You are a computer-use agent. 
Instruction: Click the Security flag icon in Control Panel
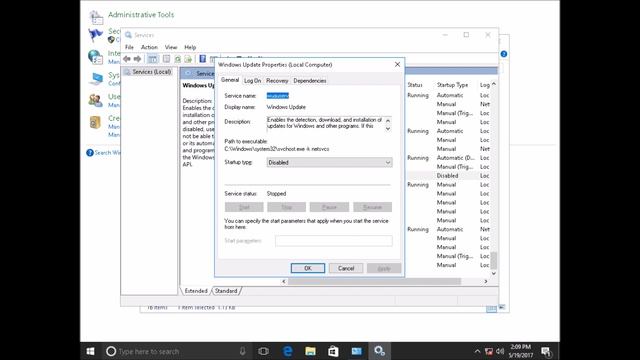(x=96, y=35)
